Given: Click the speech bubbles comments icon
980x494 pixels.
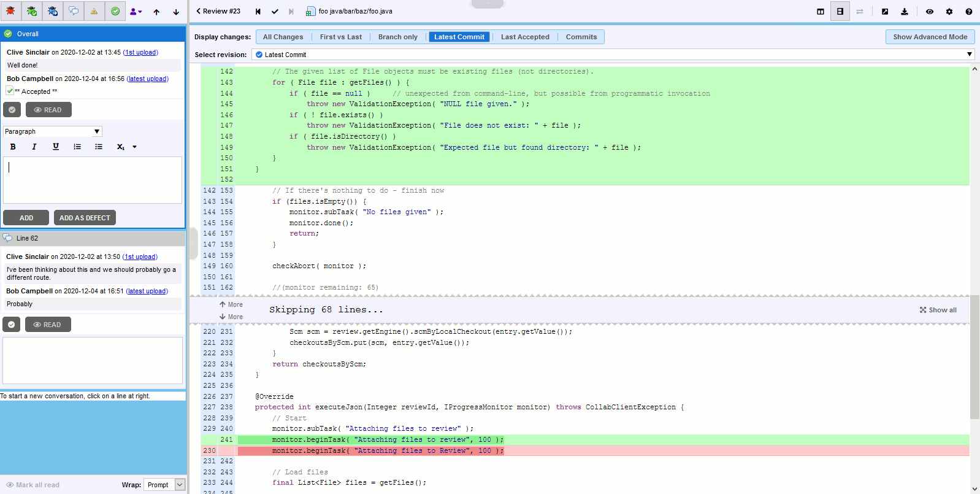Looking at the screenshot, I should (x=73, y=11).
